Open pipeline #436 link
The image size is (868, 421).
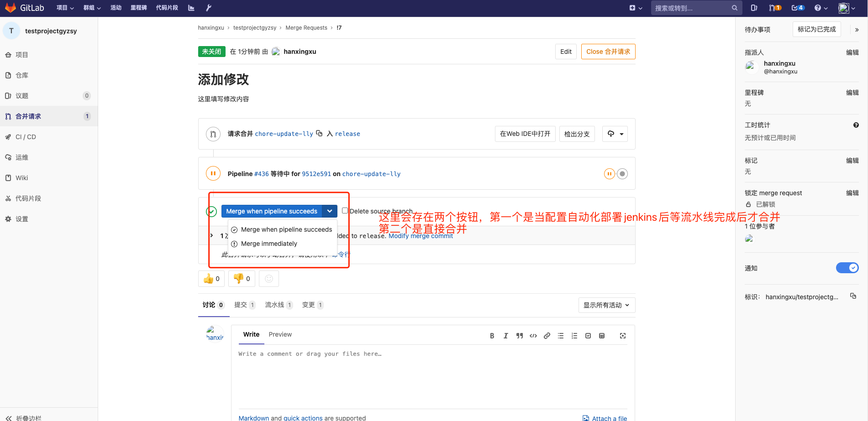262,174
